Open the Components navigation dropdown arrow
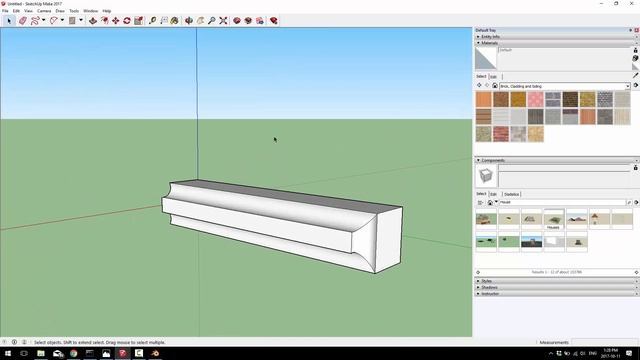 pos(496,202)
